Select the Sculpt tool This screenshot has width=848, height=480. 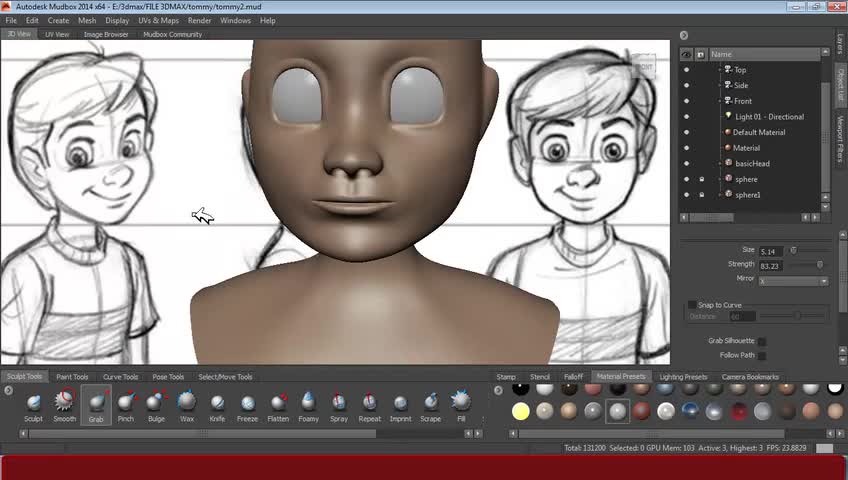(x=34, y=403)
